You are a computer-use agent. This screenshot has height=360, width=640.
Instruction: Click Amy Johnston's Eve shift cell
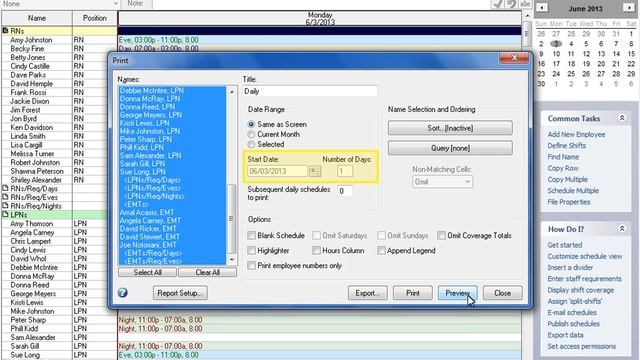tap(319, 40)
